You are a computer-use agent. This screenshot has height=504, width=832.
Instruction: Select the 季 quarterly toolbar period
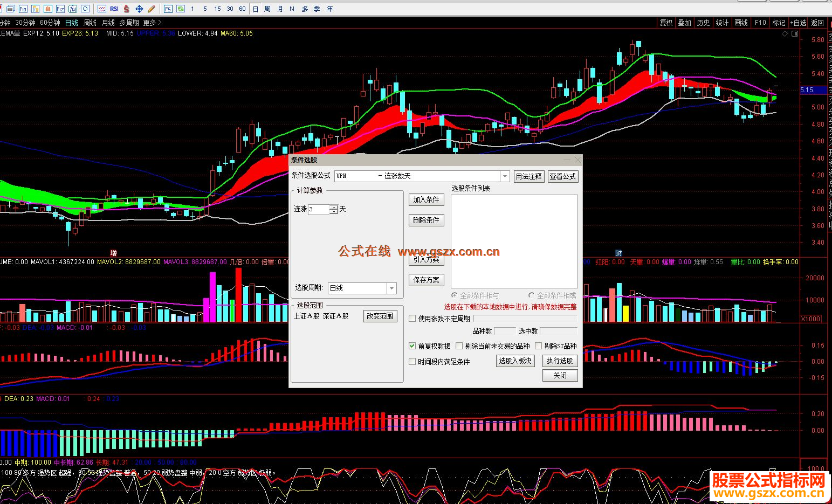(x=317, y=9)
